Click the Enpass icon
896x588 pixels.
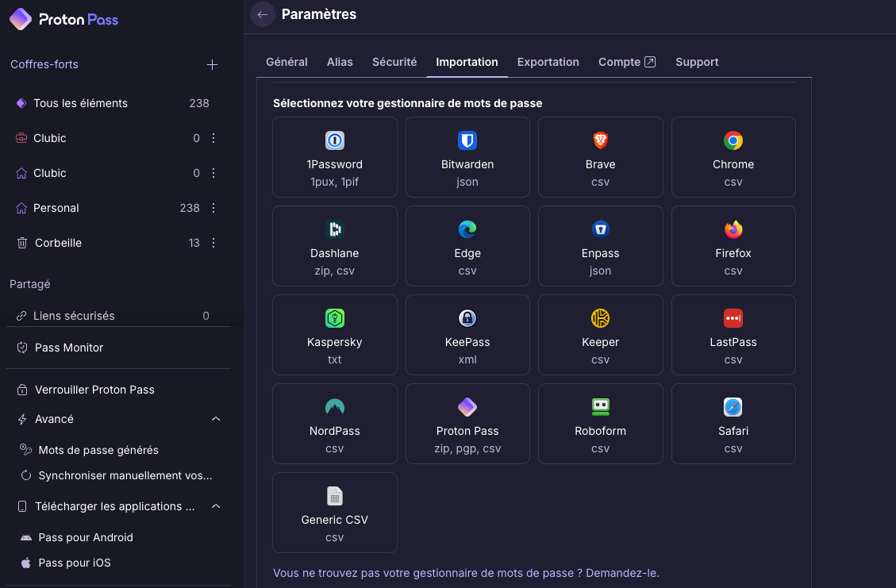601,229
